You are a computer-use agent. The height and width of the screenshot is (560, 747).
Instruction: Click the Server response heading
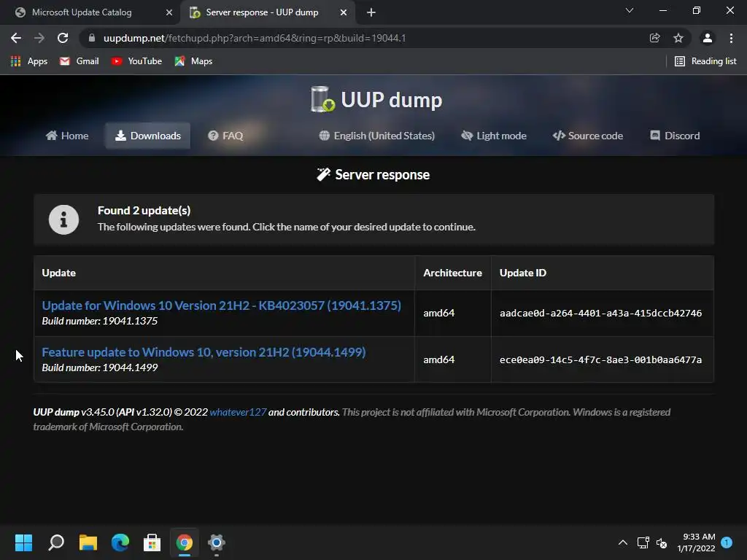373,175
